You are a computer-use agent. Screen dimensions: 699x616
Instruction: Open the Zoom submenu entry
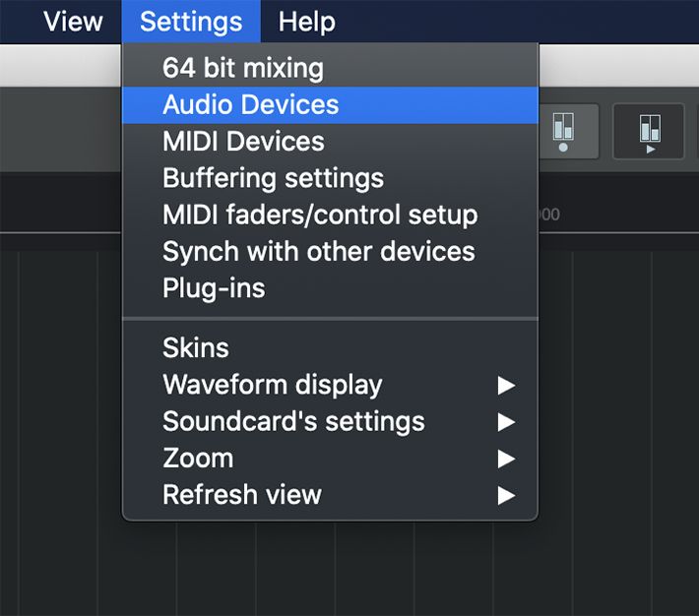pos(330,459)
